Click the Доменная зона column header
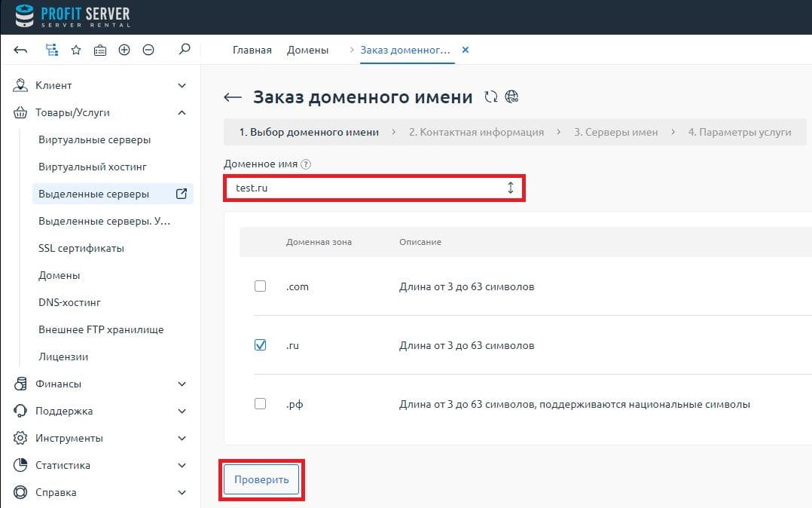Image resolution: width=812 pixels, height=508 pixels. [x=319, y=242]
